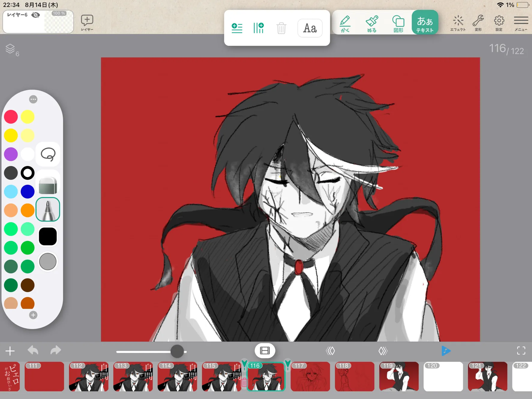The height and width of the screenshot is (399, 532).
Task: Select the pen nib tool
Action: [x=48, y=210]
